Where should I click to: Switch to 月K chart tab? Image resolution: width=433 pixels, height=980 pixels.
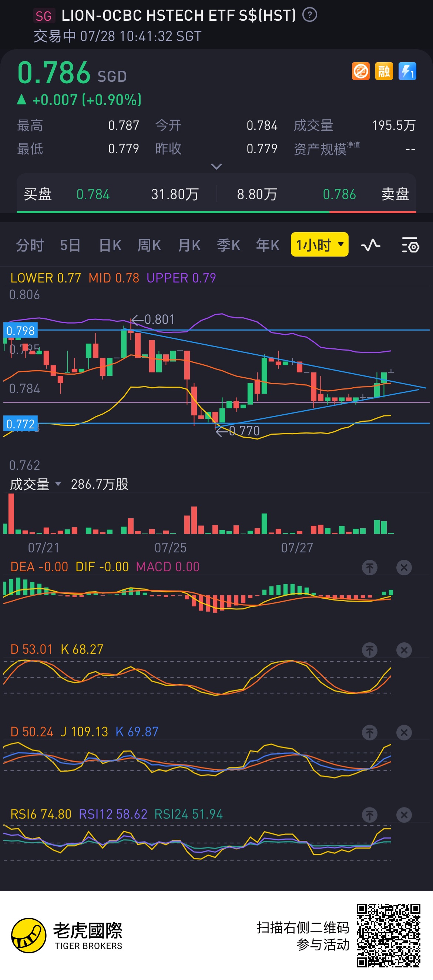click(189, 245)
